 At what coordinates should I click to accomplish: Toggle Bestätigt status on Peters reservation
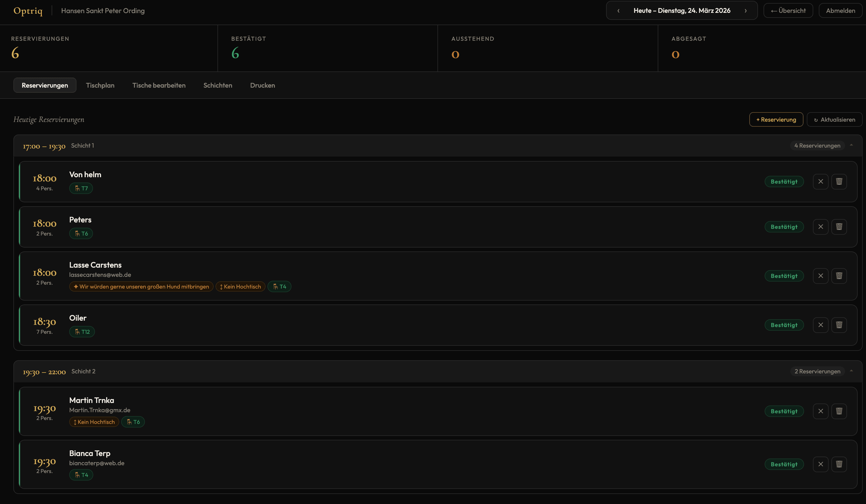click(x=784, y=227)
